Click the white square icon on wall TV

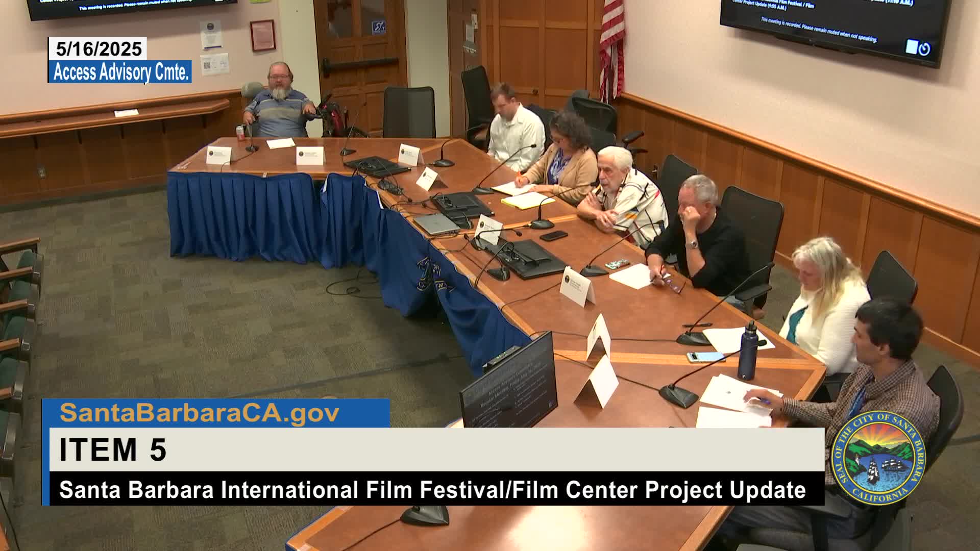[x=911, y=47]
